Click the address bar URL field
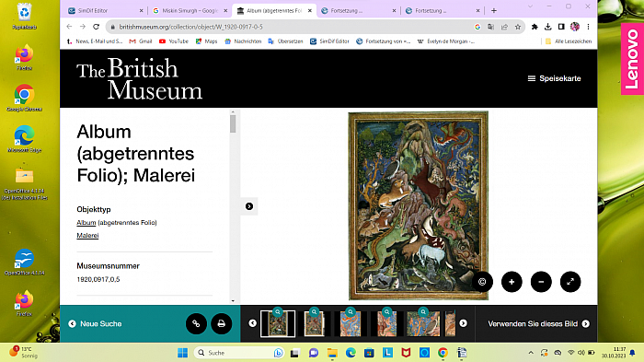The width and height of the screenshot is (644, 362). coord(287,27)
